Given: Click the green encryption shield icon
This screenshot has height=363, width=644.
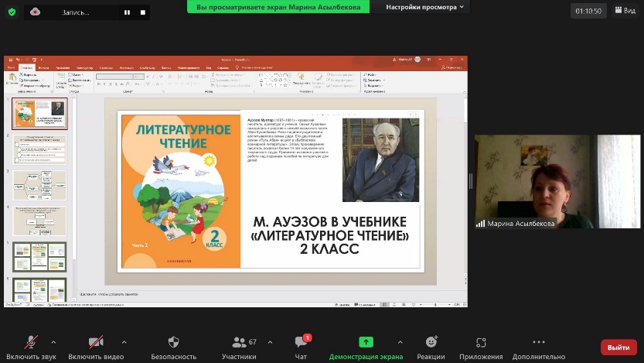Looking at the screenshot, I should (x=12, y=12).
